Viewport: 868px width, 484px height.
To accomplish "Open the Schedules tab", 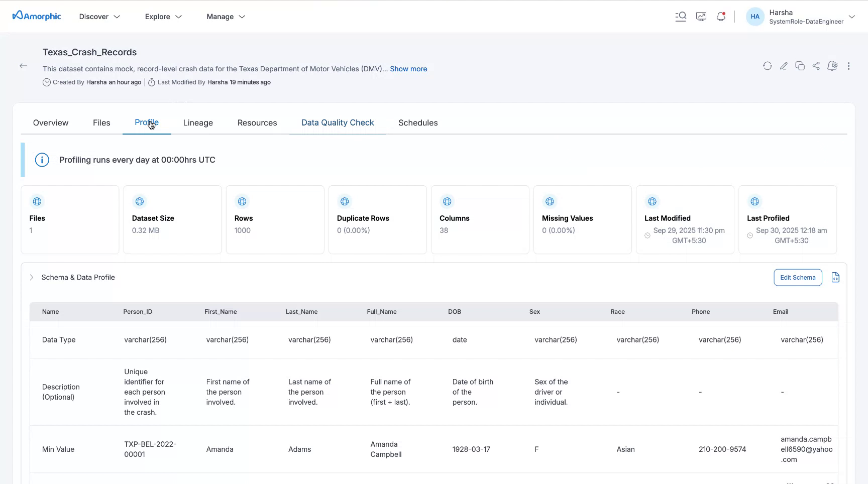I will (418, 123).
